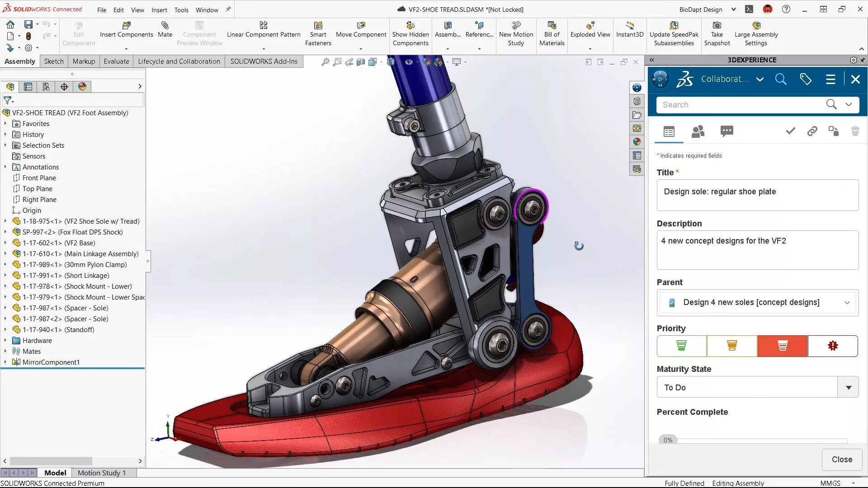Expand the Main Linkage Assembly tree item
The width and height of the screenshot is (868, 488).
5,254
